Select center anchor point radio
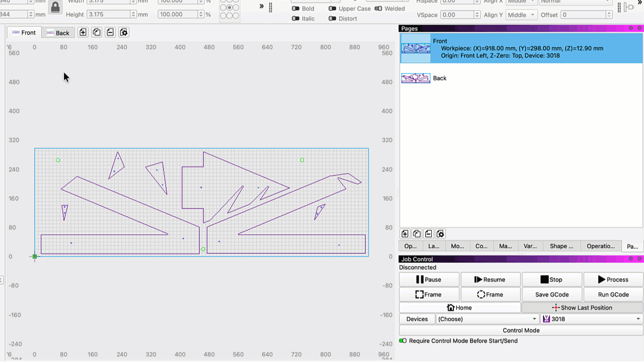This screenshot has width=644, height=362. tap(229, 8)
